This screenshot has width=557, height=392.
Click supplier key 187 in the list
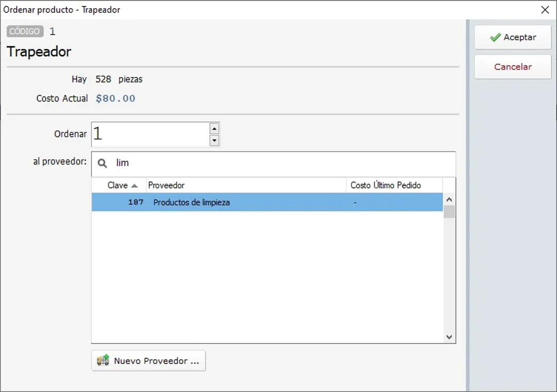136,202
